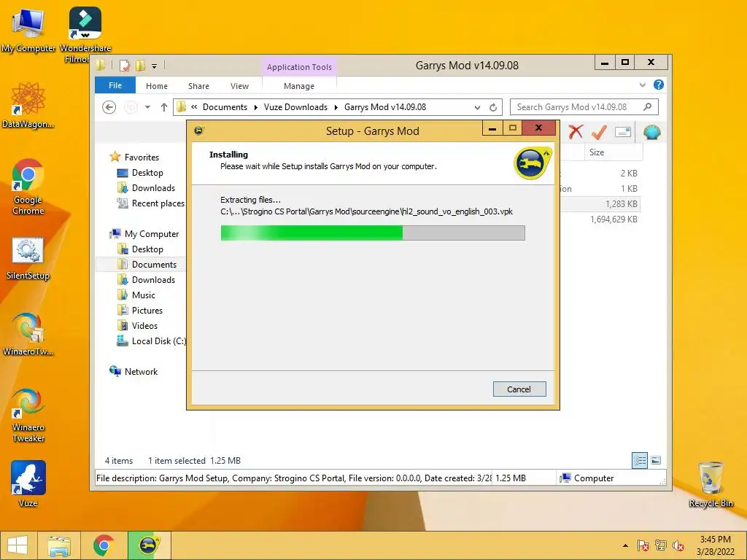The image size is (747, 560).
Task: Open File Explorer from taskbar
Action: click(x=58, y=545)
